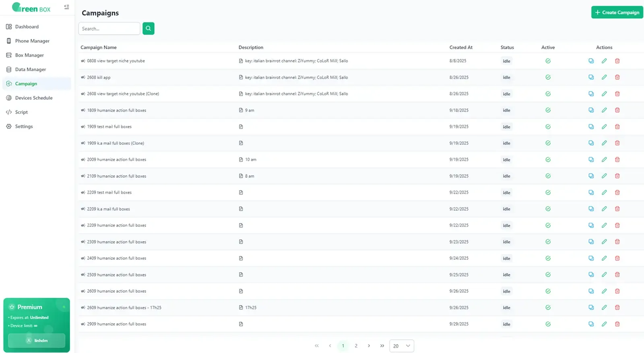644x353 pixels.
Task: Click the green search magnifier button
Action: (x=149, y=29)
